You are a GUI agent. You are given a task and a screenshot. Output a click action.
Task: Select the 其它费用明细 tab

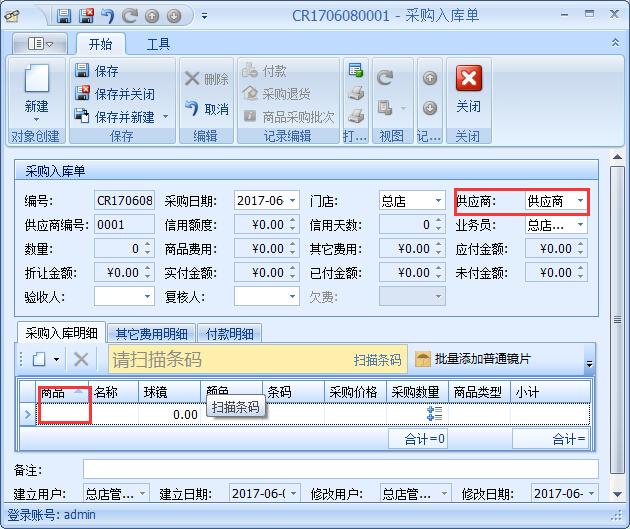click(x=151, y=334)
